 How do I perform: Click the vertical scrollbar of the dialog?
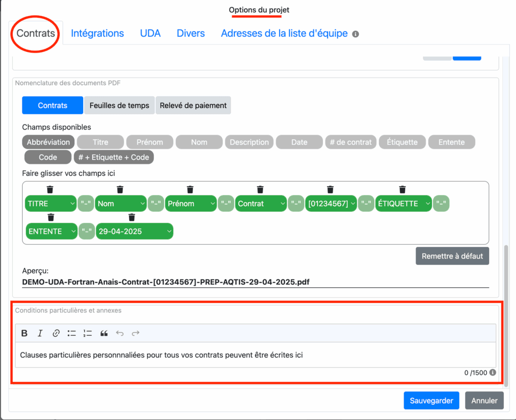coord(505,272)
